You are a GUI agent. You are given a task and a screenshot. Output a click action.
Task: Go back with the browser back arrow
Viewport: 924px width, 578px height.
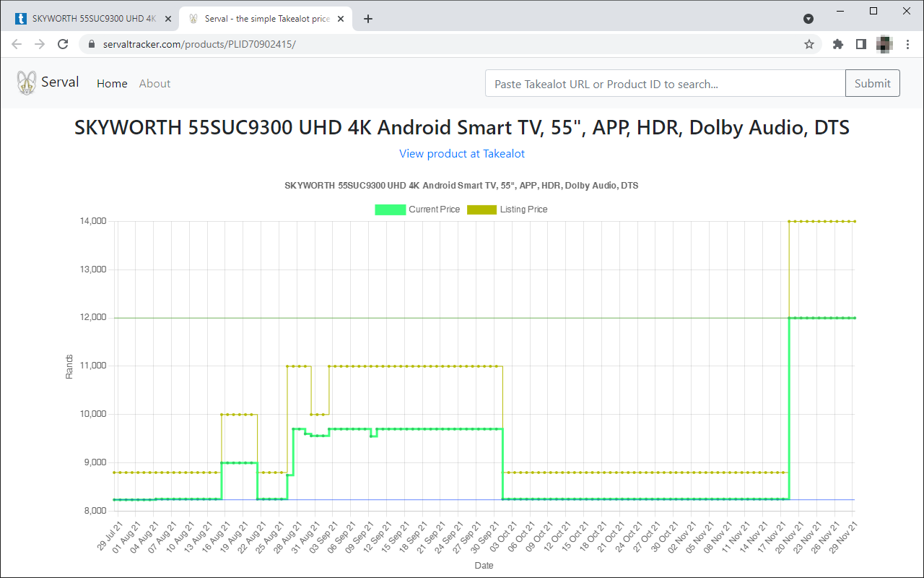tap(17, 44)
